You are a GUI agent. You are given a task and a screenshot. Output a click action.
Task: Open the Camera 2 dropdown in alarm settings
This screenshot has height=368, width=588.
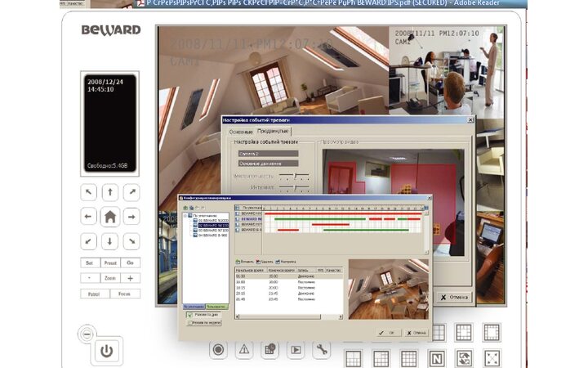coord(268,154)
